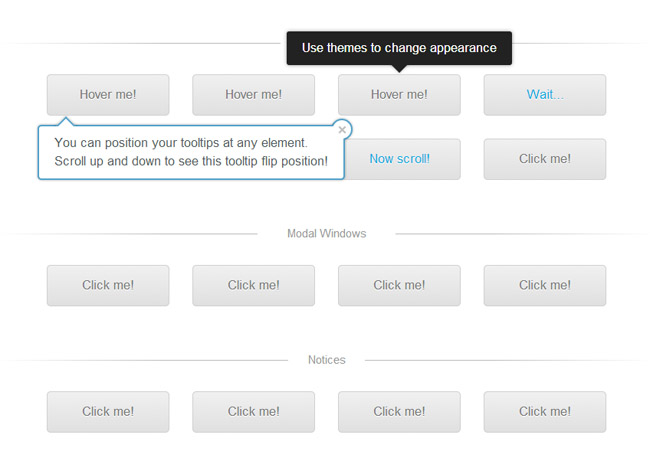Open the second "Click me!" under Modal Windows
Screen dimensions: 650x474
point(254,285)
